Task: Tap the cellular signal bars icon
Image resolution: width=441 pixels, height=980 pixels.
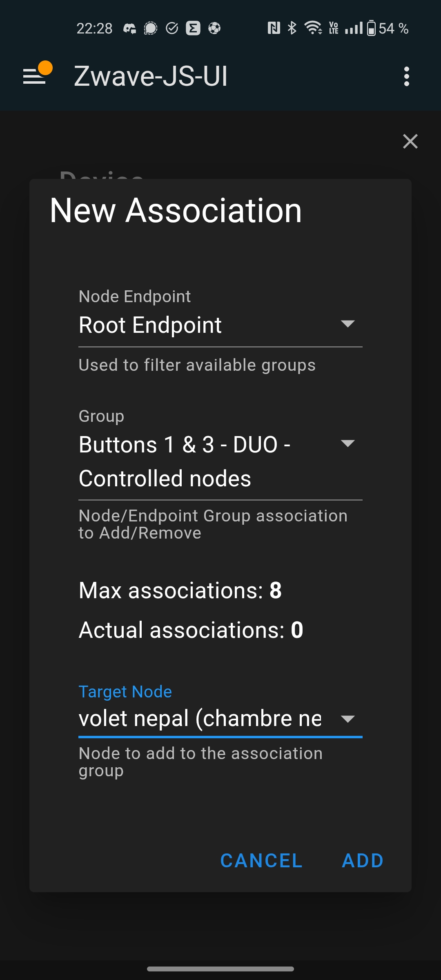Action: point(354,28)
